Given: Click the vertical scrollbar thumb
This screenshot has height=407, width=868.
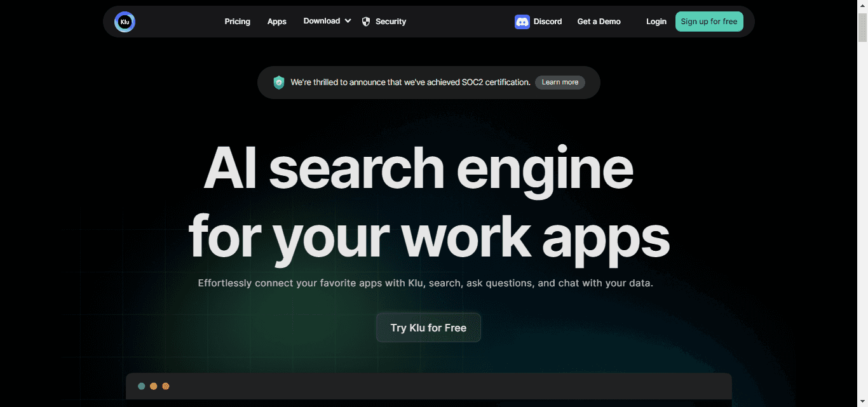Looking at the screenshot, I should [x=862, y=27].
